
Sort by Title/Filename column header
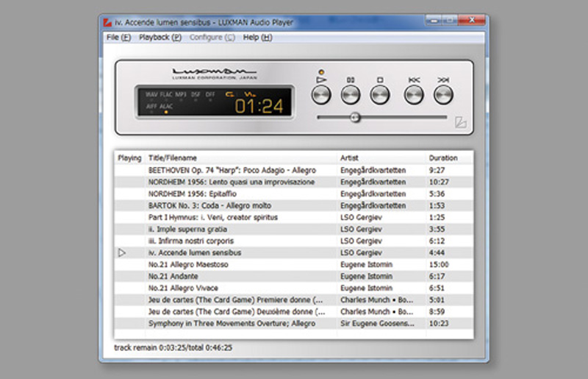tap(241, 158)
